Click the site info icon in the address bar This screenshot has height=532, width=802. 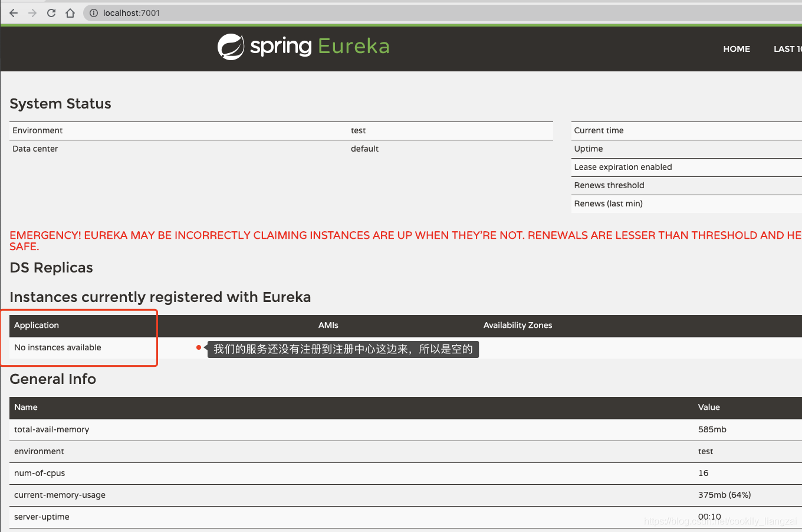93,13
